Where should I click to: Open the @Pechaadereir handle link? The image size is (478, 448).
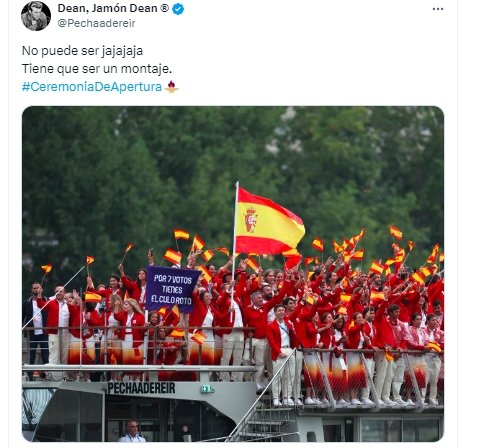coord(97,23)
